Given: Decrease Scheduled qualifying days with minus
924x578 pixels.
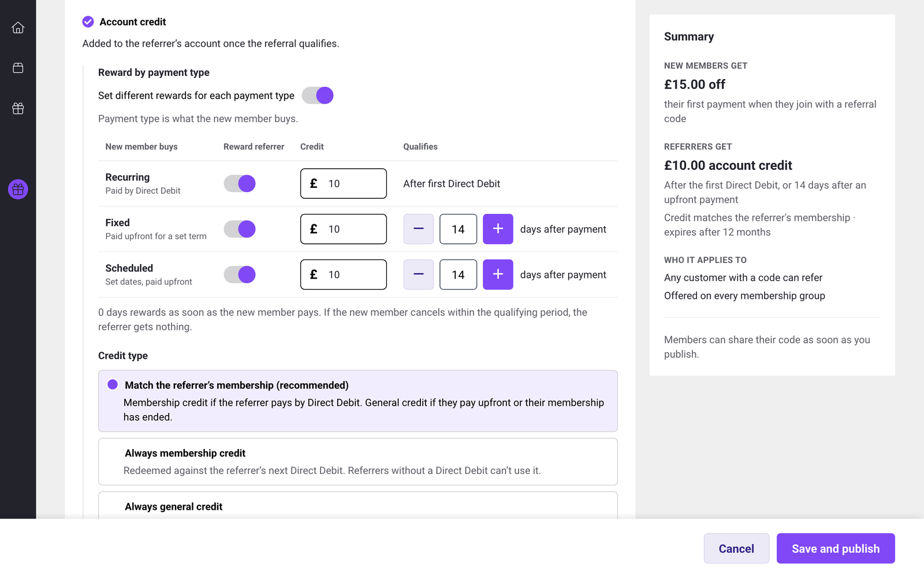Looking at the screenshot, I should [419, 275].
